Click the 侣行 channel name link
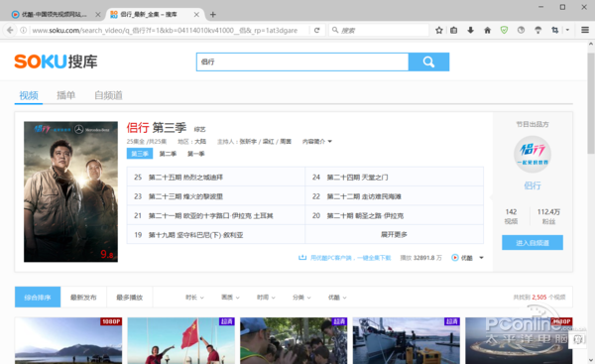Viewport: 595px width, 364px height. point(533,185)
